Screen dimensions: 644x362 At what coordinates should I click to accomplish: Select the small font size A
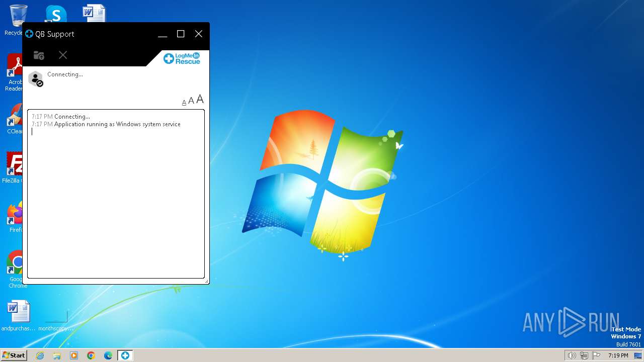pyautogui.click(x=184, y=103)
